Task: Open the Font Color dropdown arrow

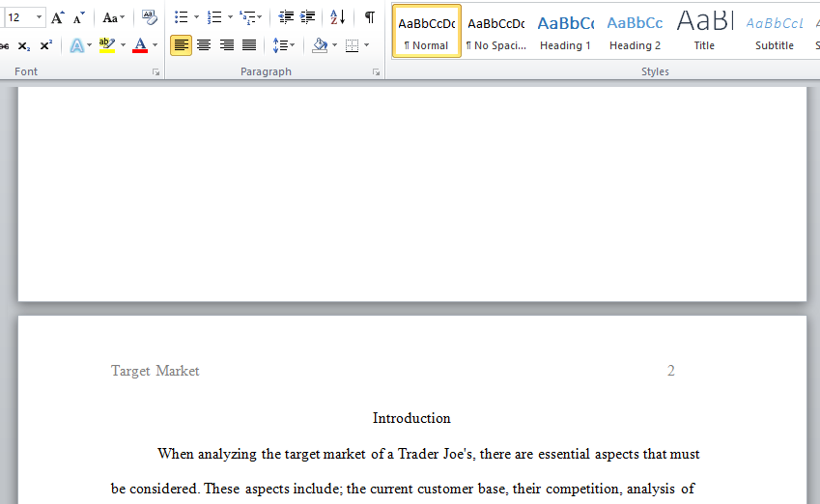Action: (x=155, y=45)
